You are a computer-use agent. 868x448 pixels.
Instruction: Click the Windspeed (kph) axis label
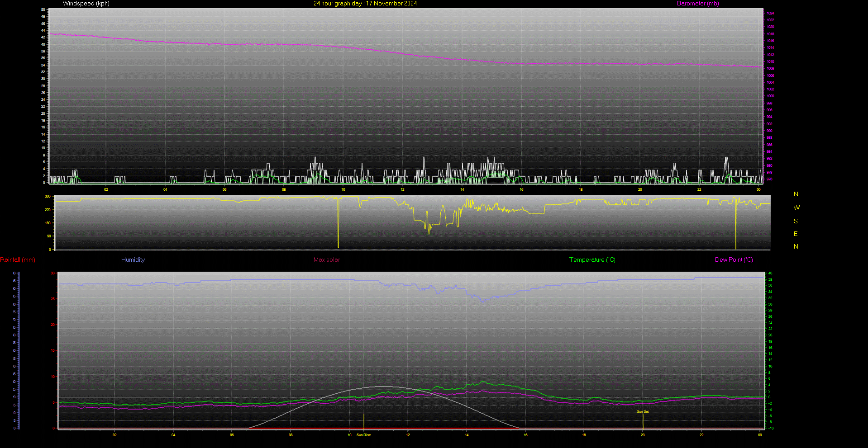click(x=86, y=4)
